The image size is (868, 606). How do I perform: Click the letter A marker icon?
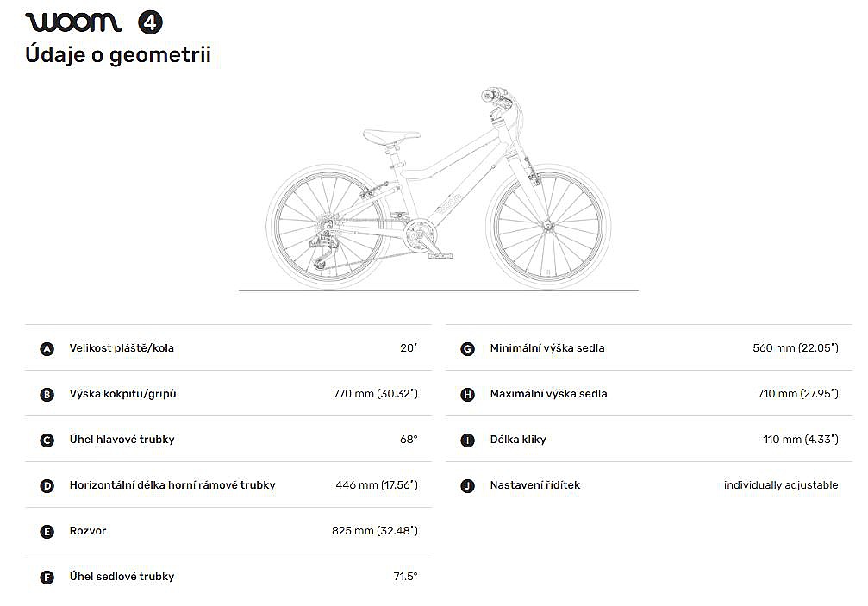(47, 349)
